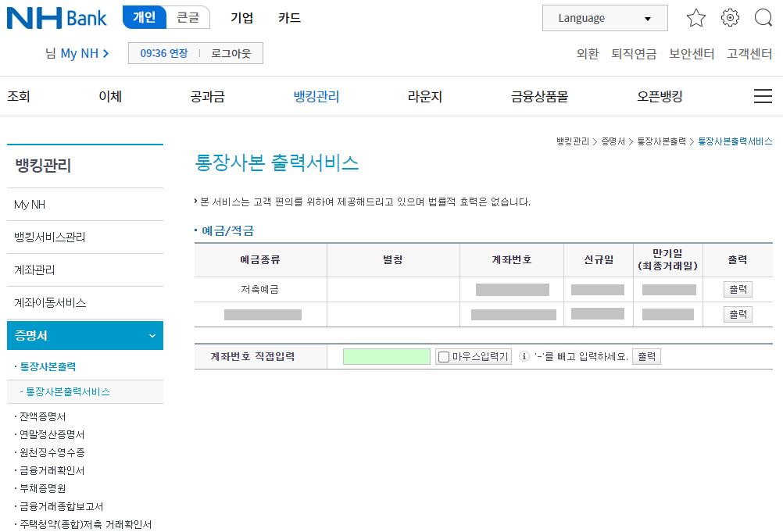This screenshot has height=532, width=783.
Task: Click 별칭 column header
Action: point(393,259)
